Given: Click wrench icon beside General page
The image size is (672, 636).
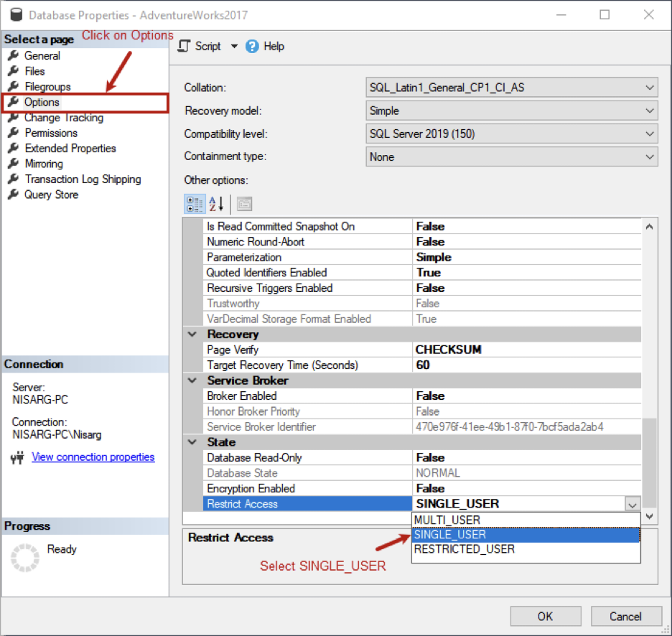Looking at the screenshot, I should click(x=14, y=56).
